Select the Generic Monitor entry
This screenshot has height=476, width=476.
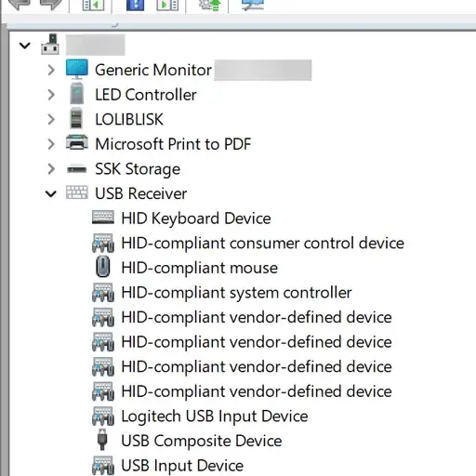[x=153, y=70]
